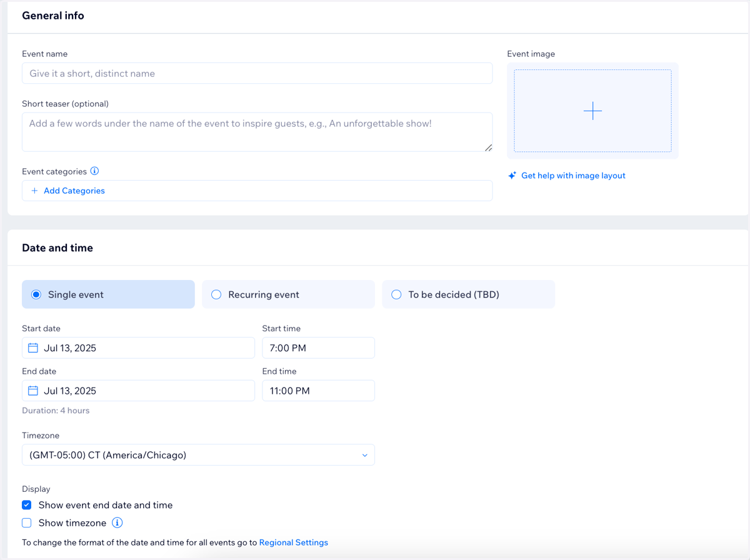
Task: Click the sparkle icon beside image layout help
Action: [512, 176]
